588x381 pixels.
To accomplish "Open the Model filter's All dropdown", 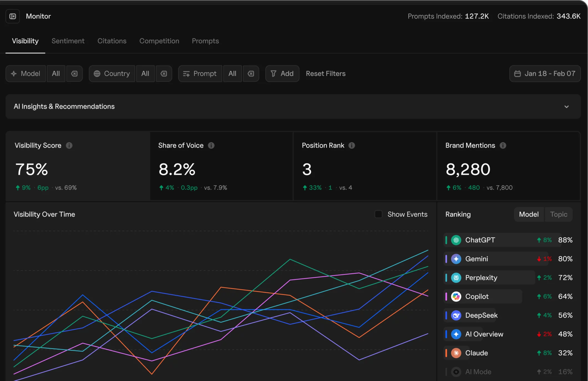I will point(56,73).
